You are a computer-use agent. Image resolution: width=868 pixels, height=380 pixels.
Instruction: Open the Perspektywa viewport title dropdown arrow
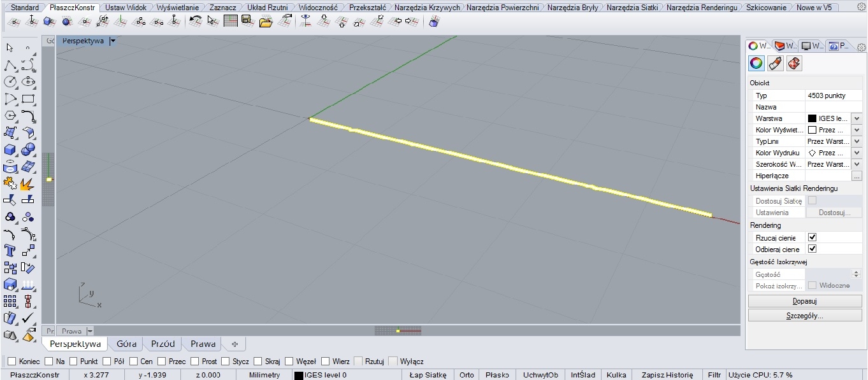click(x=113, y=41)
